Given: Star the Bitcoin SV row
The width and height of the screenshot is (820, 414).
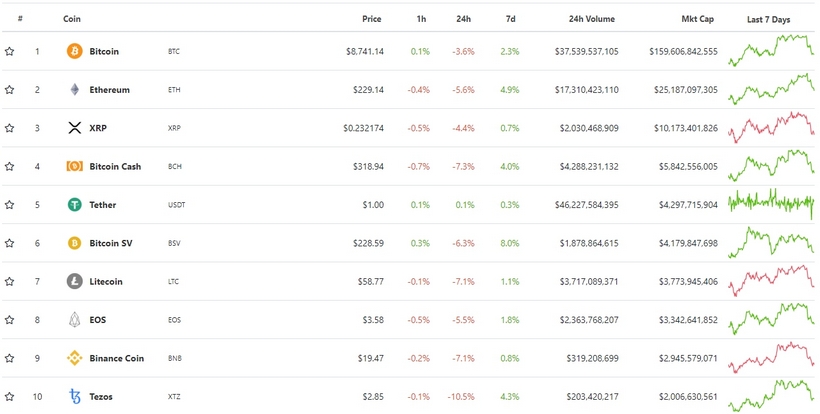Looking at the screenshot, I should [x=9, y=243].
